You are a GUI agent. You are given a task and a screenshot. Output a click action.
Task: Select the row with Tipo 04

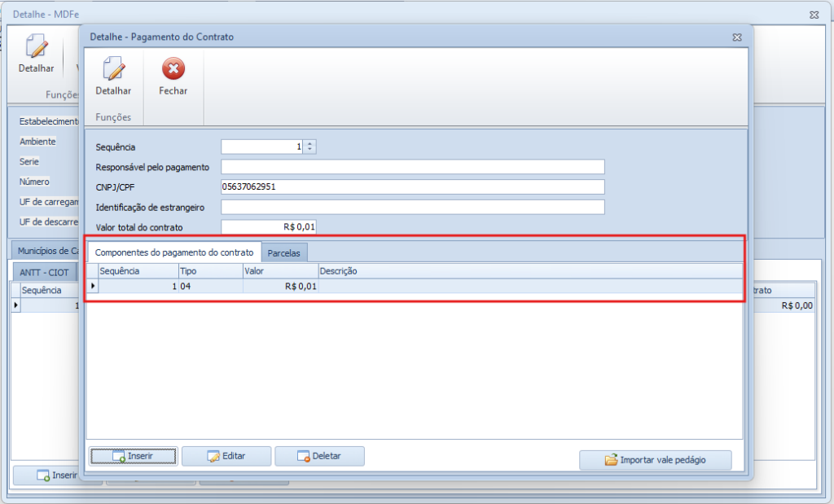[x=209, y=286]
